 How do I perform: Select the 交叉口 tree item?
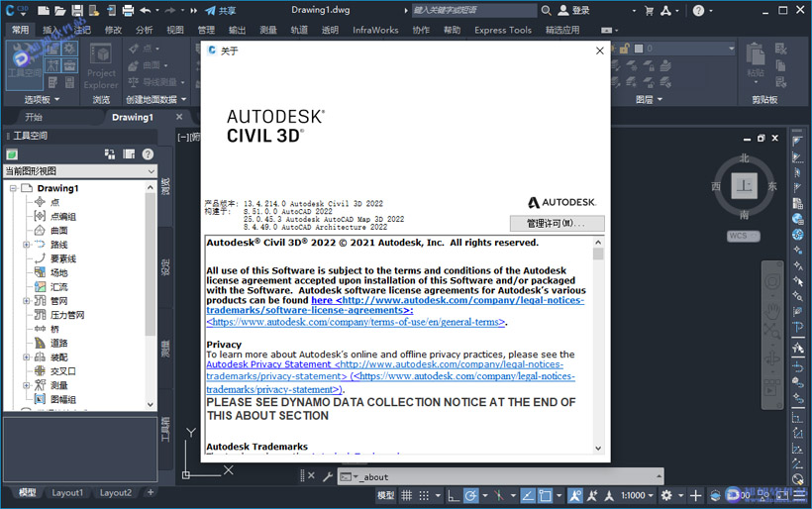[x=63, y=371]
